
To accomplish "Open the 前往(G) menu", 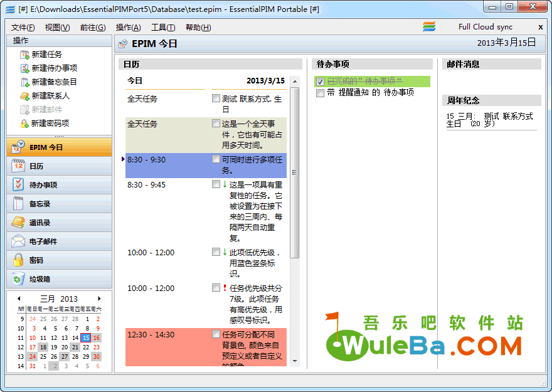I will (93, 28).
